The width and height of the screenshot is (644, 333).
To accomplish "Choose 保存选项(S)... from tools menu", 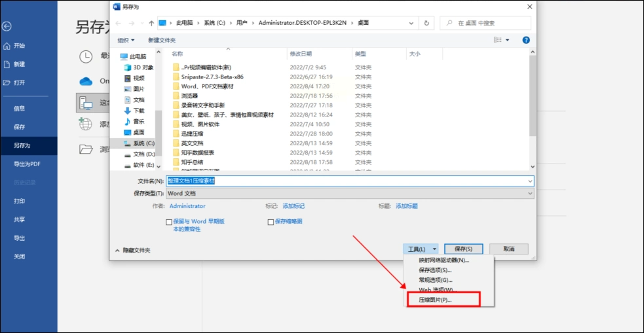I will click(x=436, y=270).
